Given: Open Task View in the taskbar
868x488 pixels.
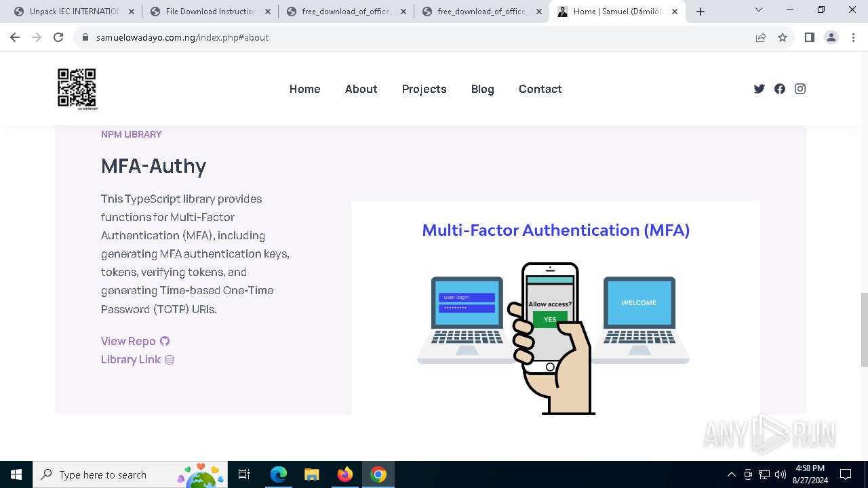Looking at the screenshot, I should tap(244, 474).
